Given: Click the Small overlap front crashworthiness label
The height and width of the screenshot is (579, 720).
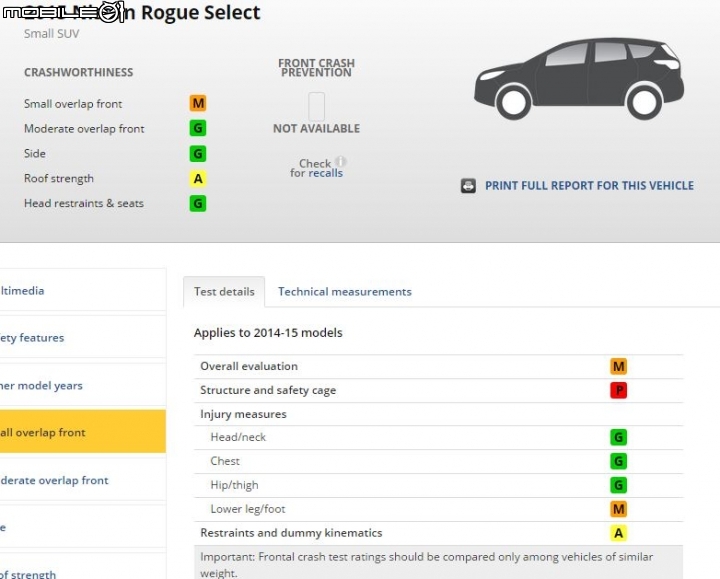Looking at the screenshot, I should pyautogui.click(x=73, y=104).
